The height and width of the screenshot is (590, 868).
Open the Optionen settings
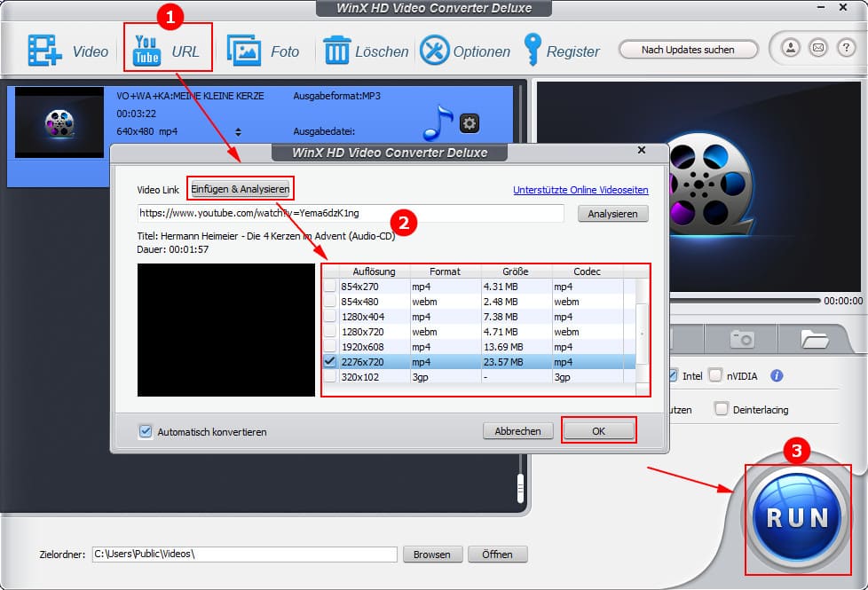(435, 51)
